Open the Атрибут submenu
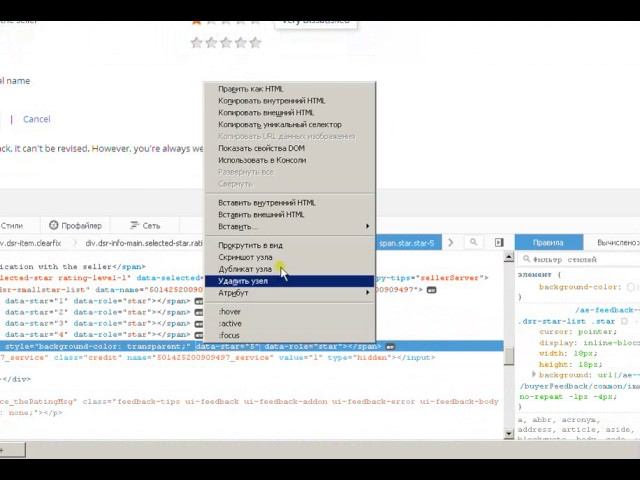Image resolution: width=640 pixels, height=480 pixels. coord(289,293)
